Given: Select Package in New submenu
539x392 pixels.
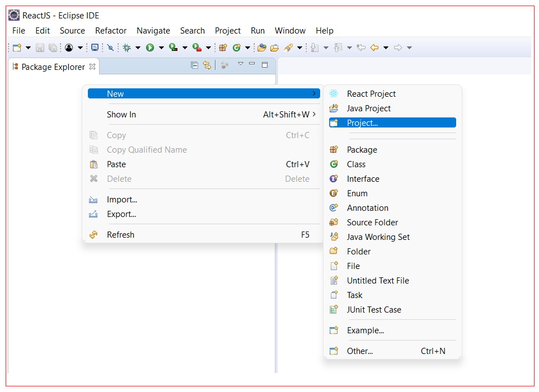Looking at the screenshot, I should [392, 150].
